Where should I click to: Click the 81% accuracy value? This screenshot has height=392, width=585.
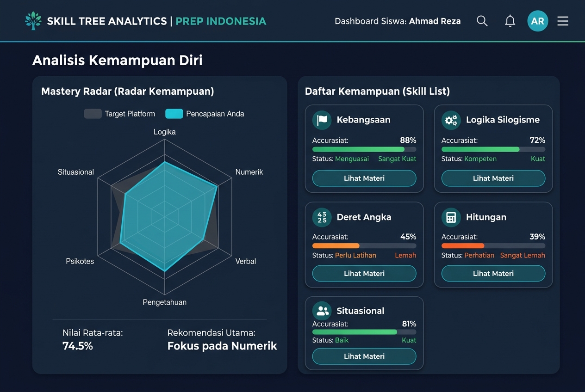pyautogui.click(x=409, y=324)
